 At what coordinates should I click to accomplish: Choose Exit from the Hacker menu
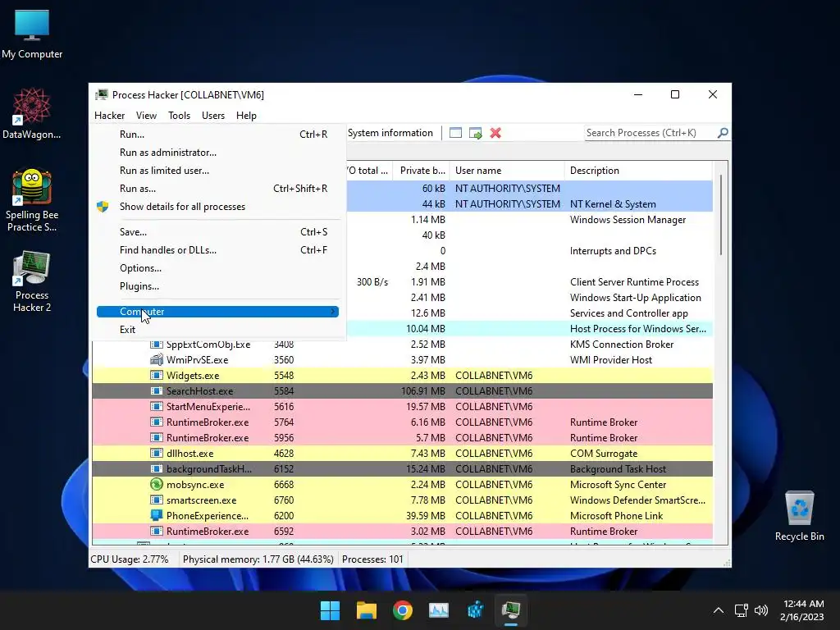[217, 330]
